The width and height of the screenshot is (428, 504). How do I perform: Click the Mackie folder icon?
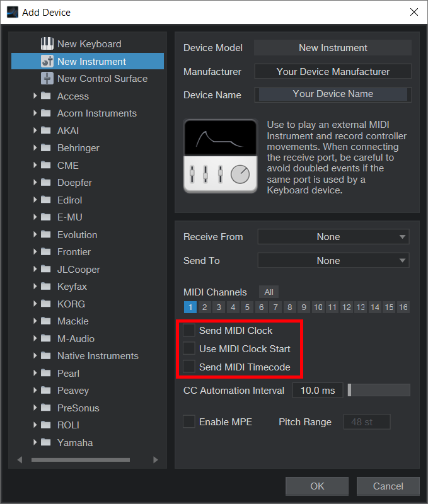pyautogui.click(x=45, y=321)
